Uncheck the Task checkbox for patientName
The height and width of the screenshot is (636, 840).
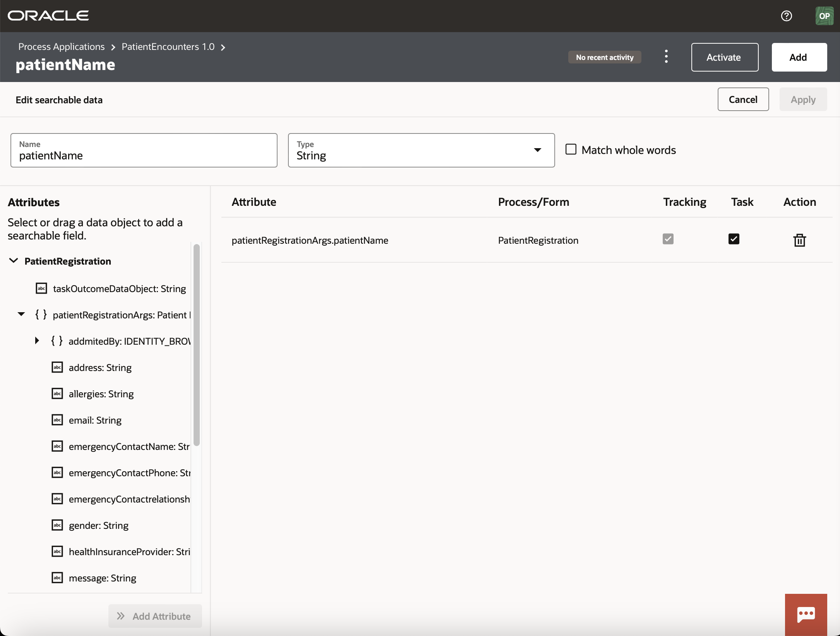(x=734, y=239)
